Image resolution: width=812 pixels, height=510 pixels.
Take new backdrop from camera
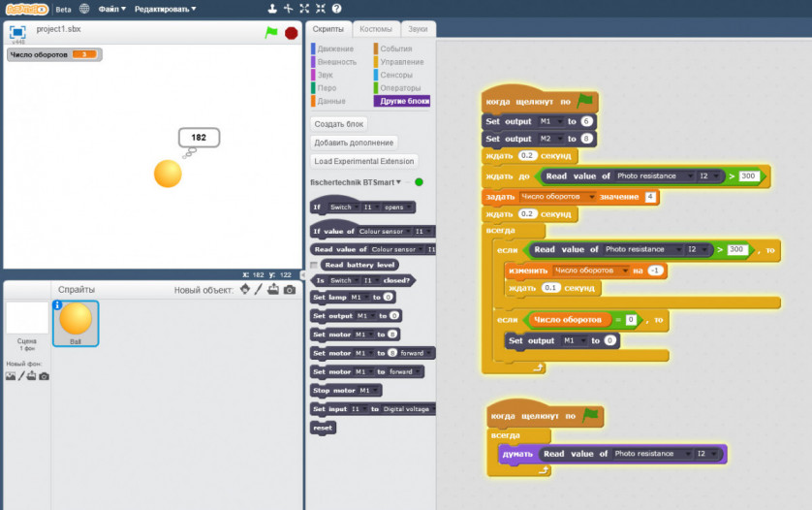point(44,376)
